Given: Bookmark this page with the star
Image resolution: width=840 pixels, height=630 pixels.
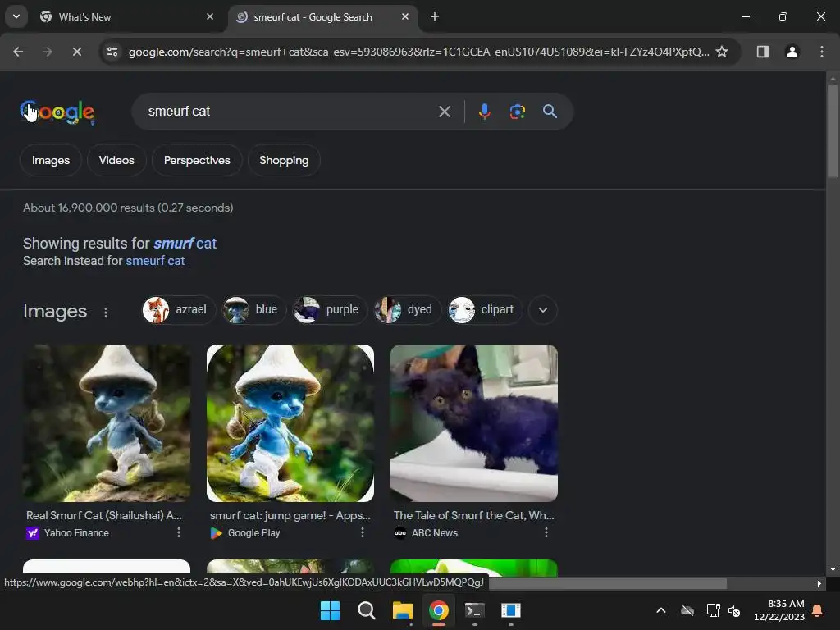Looking at the screenshot, I should click(722, 52).
